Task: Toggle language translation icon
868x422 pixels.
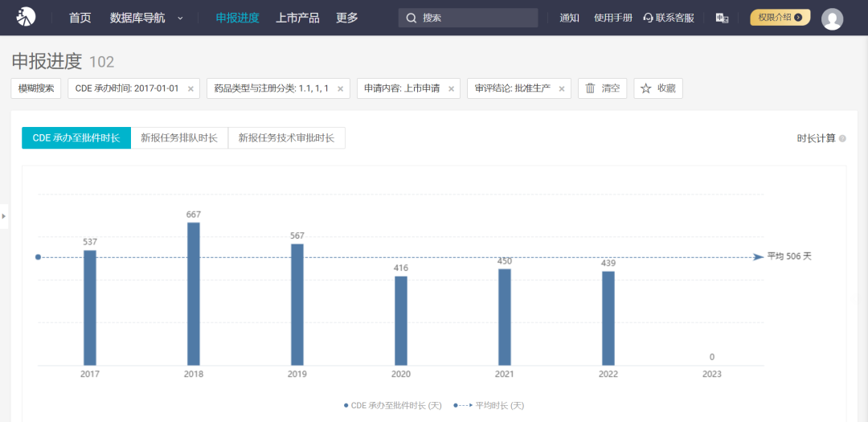Action: (722, 18)
